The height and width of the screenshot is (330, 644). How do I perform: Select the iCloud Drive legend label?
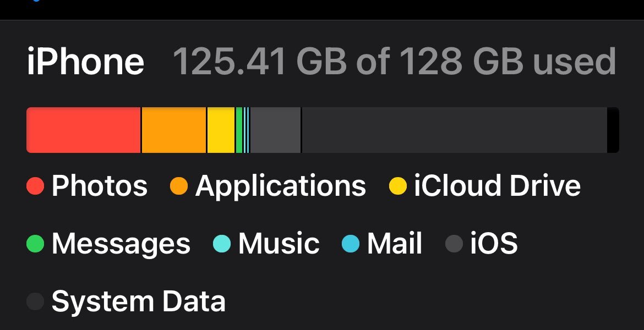click(497, 186)
